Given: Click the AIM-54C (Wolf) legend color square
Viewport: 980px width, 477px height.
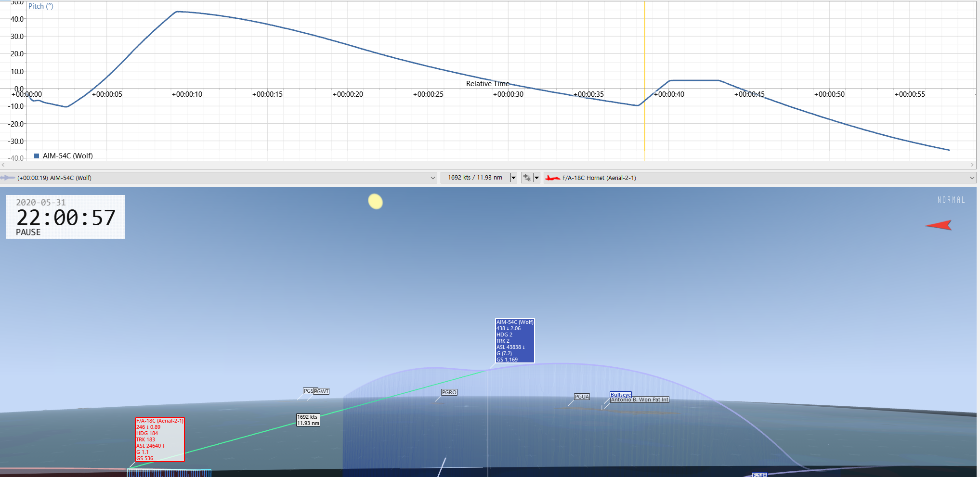Looking at the screenshot, I should (x=37, y=156).
